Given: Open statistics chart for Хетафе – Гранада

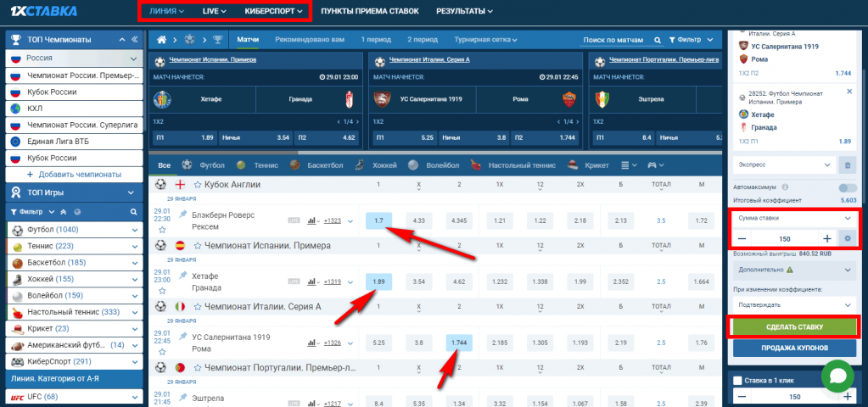Looking at the screenshot, I should point(313,282).
